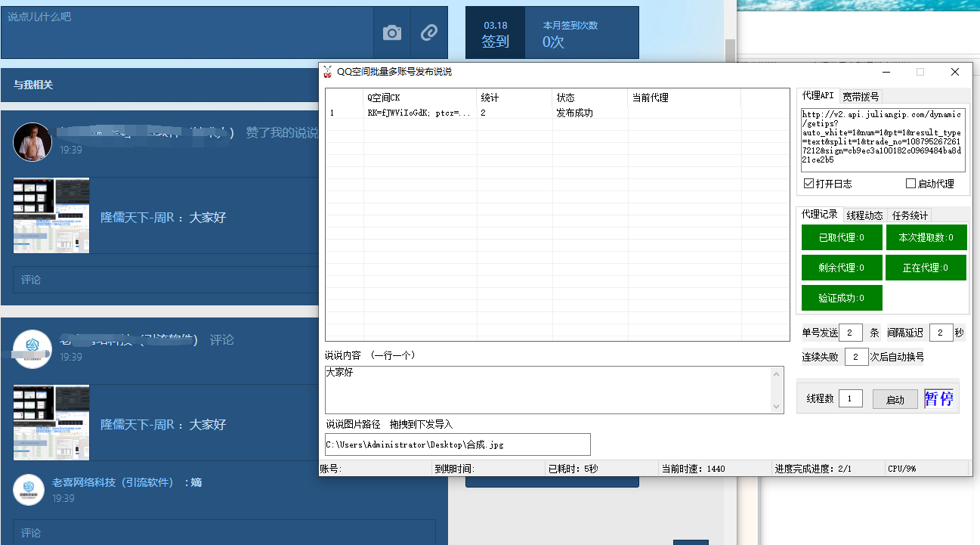The height and width of the screenshot is (545, 980).
Task: Click the avatar beside the 评论 notification
Action: [x=32, y=348]
